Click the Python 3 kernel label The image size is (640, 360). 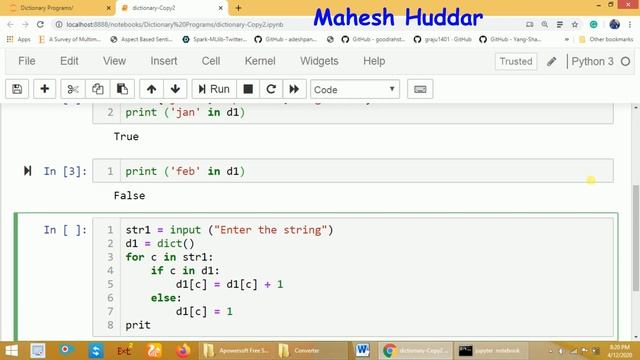pyautogui.click(x=592, y=62)
